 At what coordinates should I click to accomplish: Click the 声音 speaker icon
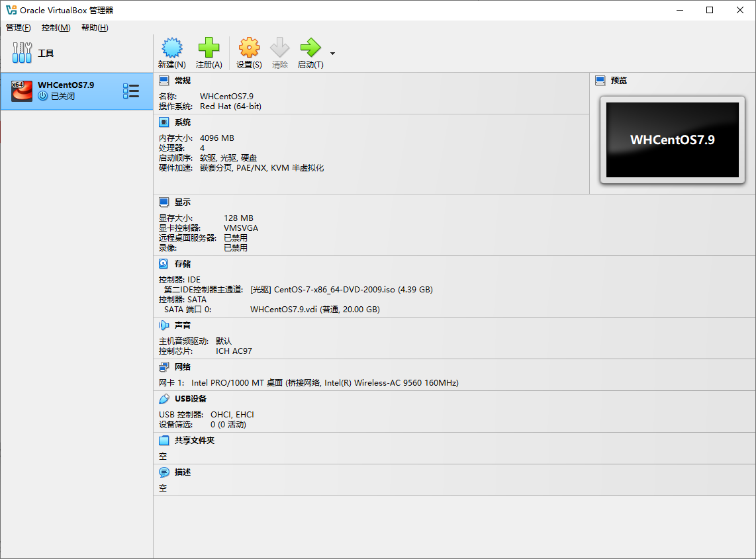164,325
